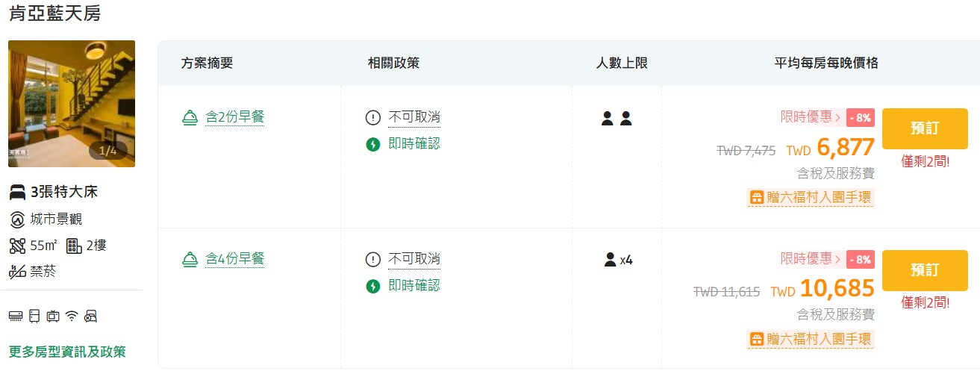Click the Wi-Fi amenity icon

[x=72, y=316]
